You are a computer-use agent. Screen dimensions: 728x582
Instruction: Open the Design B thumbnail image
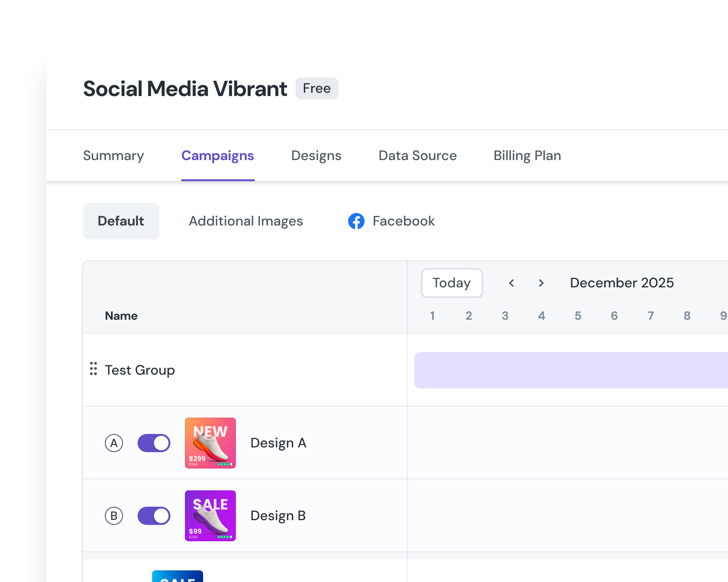click(210, 515)
